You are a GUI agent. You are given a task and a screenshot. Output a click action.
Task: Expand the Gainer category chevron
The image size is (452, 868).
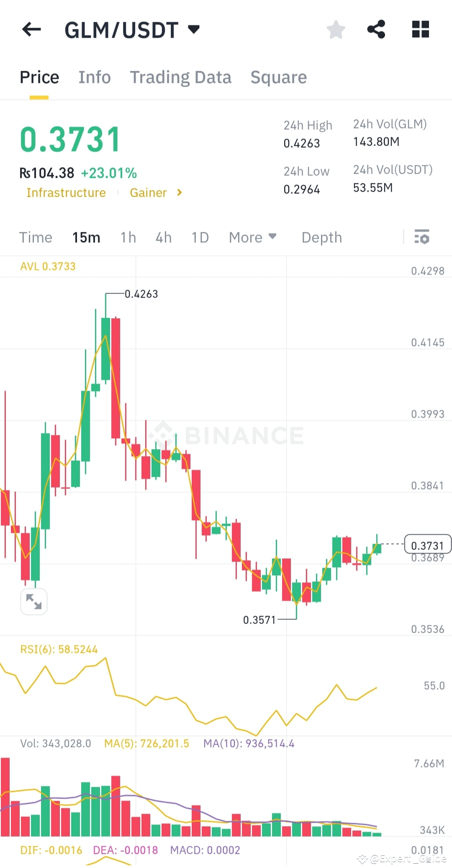point(179,193)
